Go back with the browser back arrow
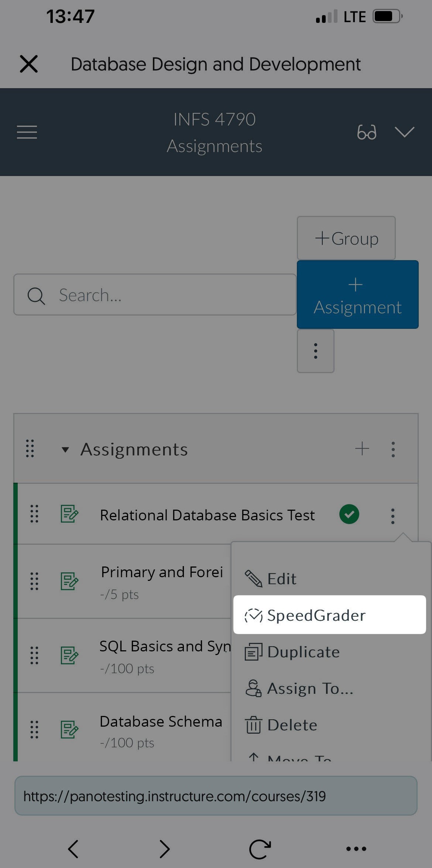The width and height of the screenshot is (432, 868). click(x=73, y=849)
